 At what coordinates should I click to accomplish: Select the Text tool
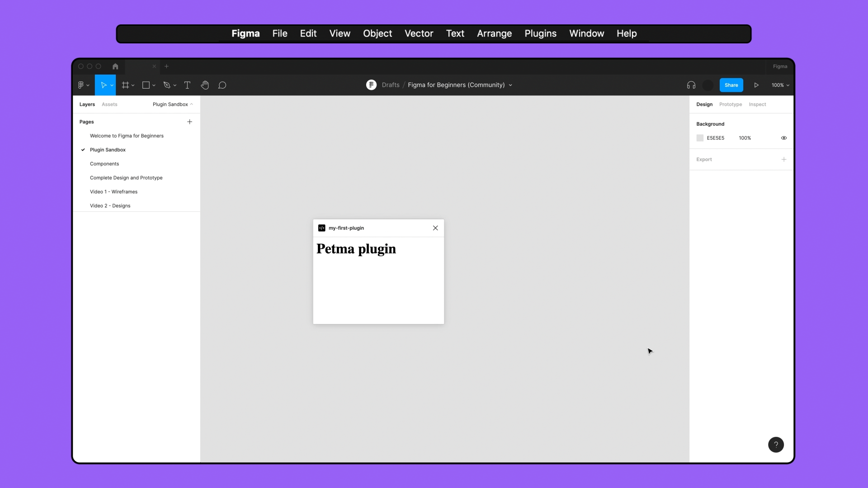pyautogui.click(x=187, y=85)
